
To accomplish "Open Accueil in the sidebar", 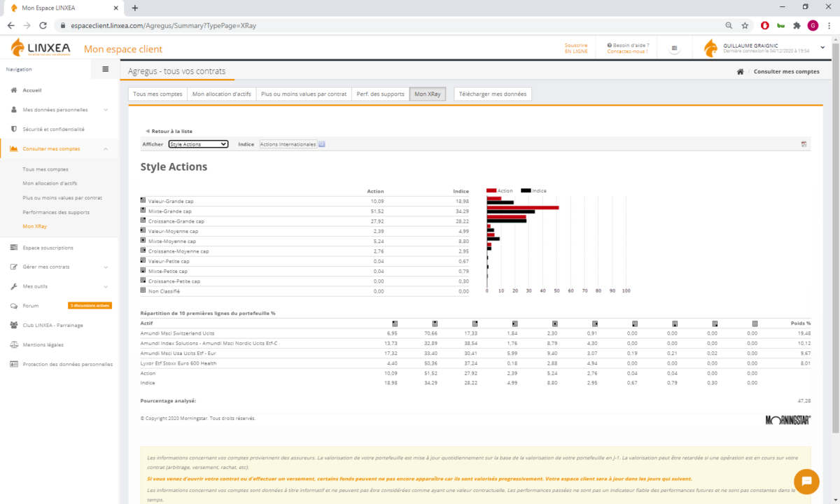I will [32, 90].
